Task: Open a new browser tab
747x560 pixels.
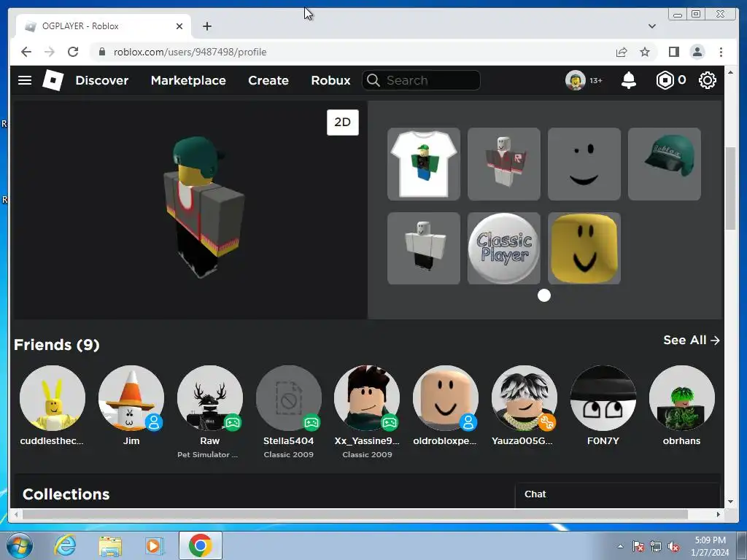Action: click(206, 26)
